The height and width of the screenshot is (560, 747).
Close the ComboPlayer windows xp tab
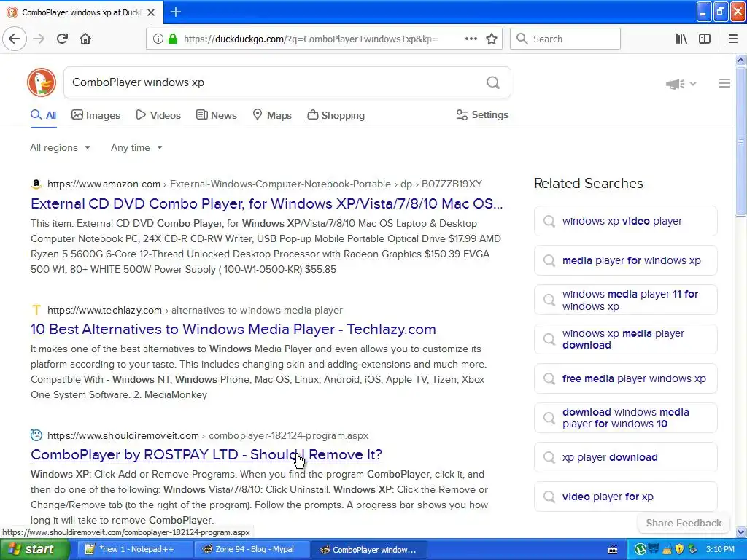coord(151,12)
